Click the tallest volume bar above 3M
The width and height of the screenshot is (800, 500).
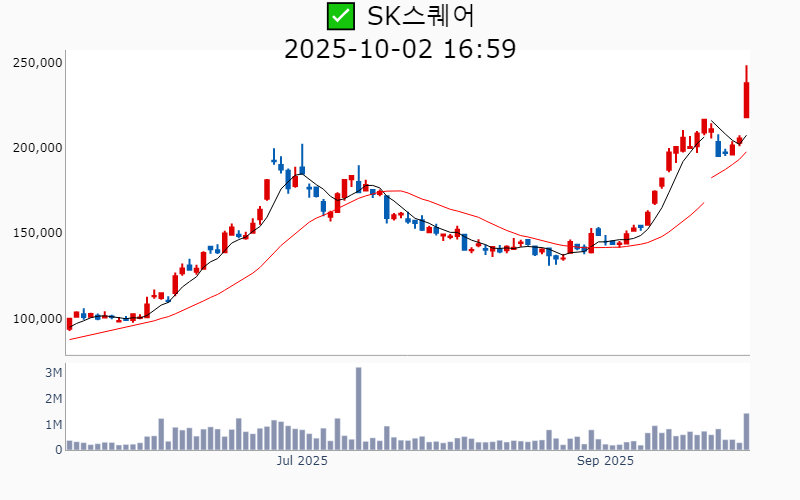tap(358, 408)
